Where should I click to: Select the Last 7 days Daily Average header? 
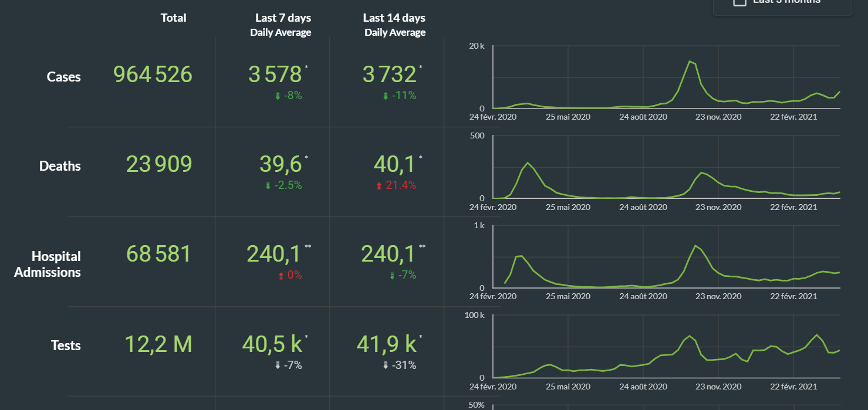[281, 25]
